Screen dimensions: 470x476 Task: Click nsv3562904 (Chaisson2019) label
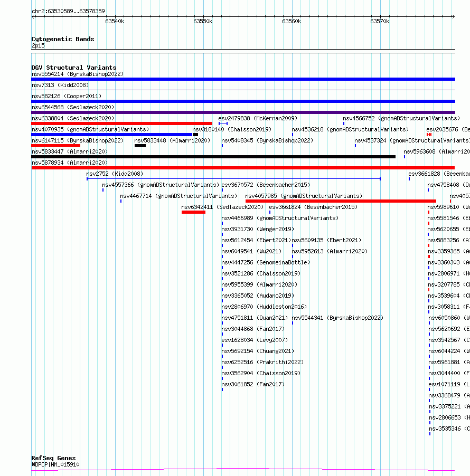coord(261,373)
